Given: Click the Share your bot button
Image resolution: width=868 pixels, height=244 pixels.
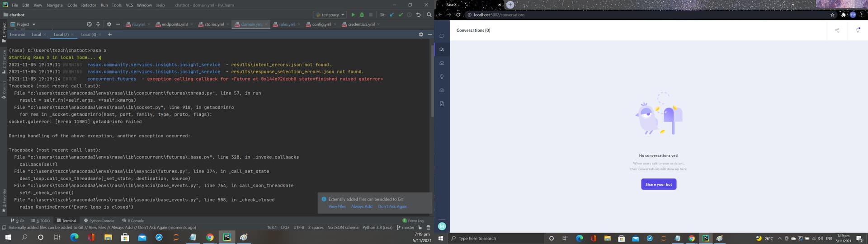Looking at the screenshot, I should coord(658,184).
